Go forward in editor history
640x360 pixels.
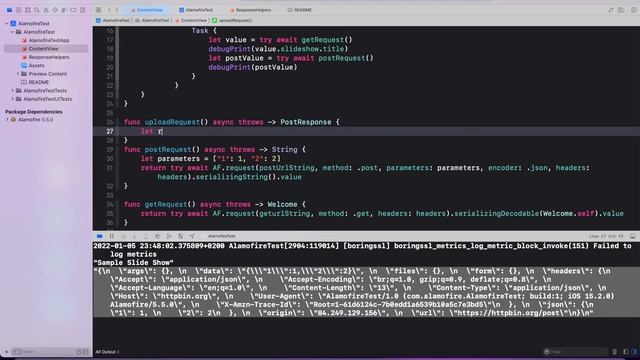pyautogui.click(x=117, y=10)
